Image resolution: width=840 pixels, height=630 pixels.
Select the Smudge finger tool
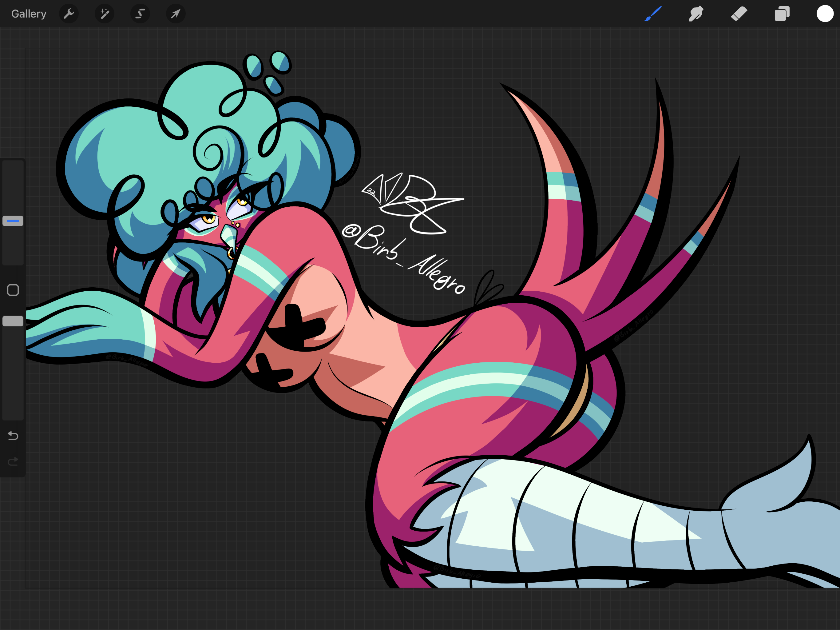pos(696,14)
